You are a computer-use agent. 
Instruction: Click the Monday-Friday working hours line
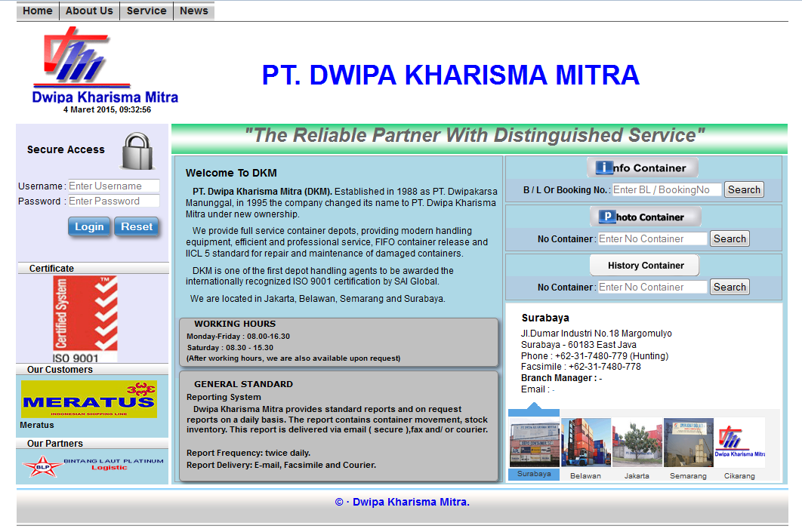tap(239, 337)
